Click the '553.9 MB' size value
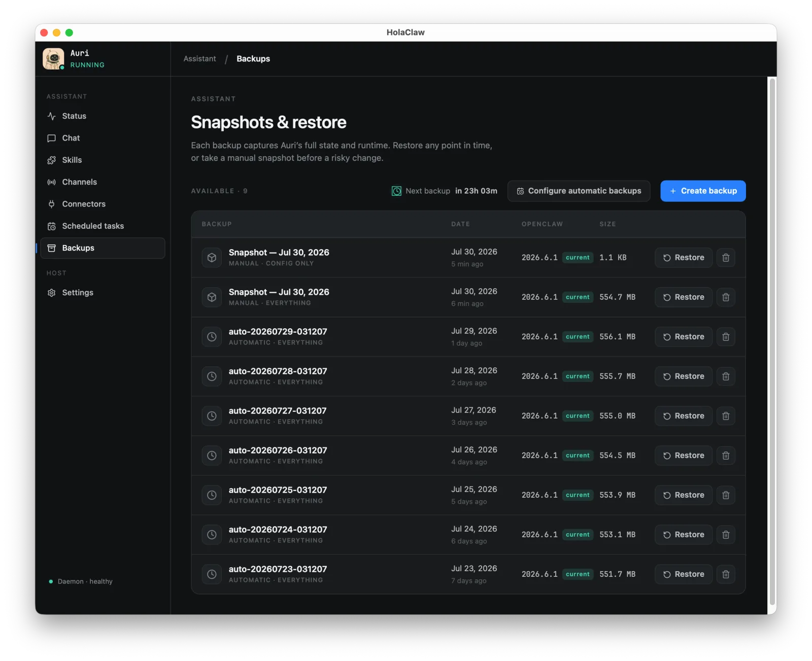 (617, 495)
